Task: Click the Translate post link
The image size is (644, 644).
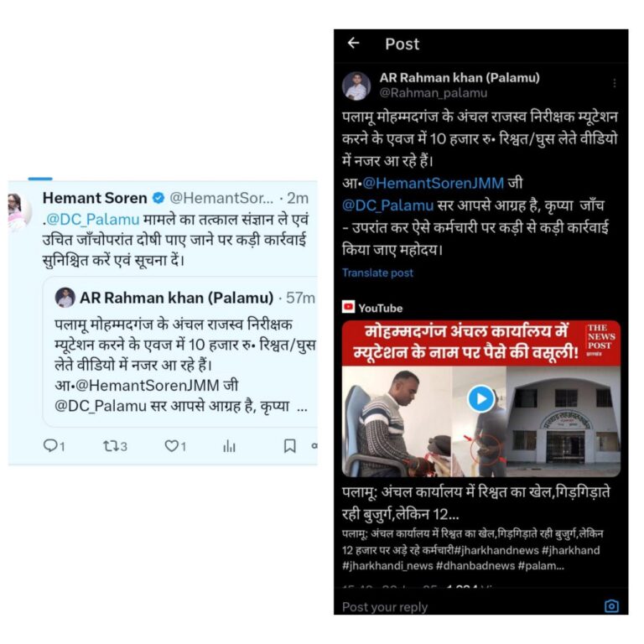Action: click(x=377, y=273)
